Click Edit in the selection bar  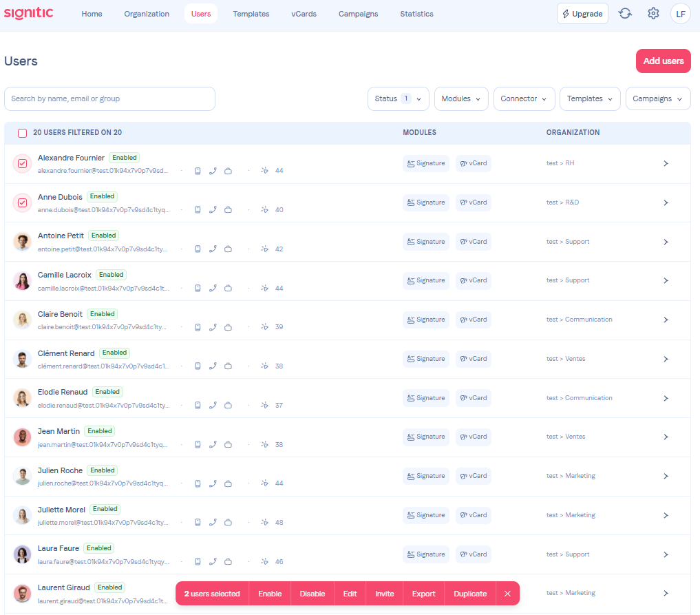point(350,594)
